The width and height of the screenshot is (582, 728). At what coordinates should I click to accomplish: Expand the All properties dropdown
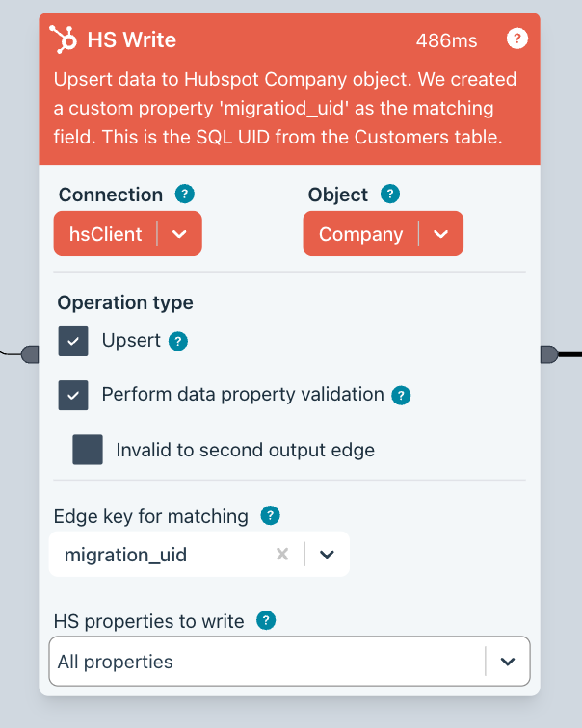point(508,662)
